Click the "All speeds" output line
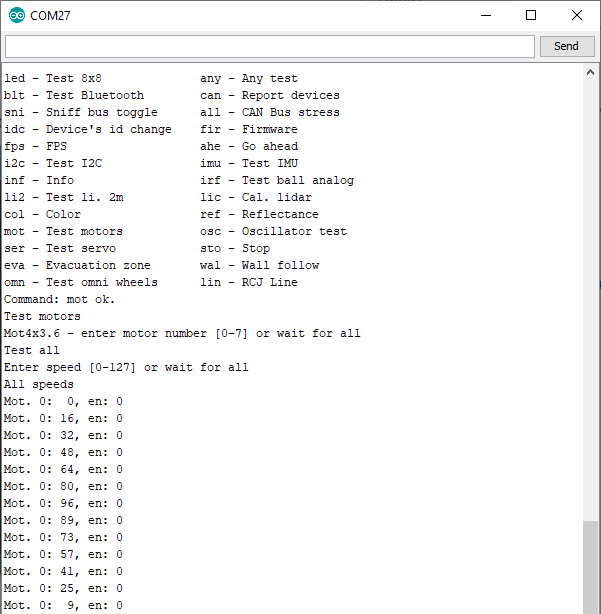 click(x=39, y=384)
